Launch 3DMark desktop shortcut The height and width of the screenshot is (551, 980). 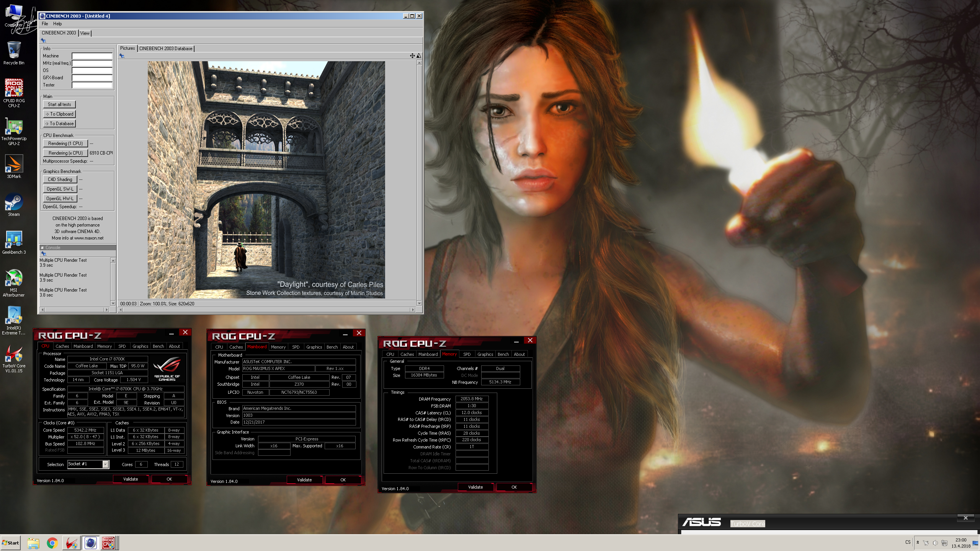[14, 167]
